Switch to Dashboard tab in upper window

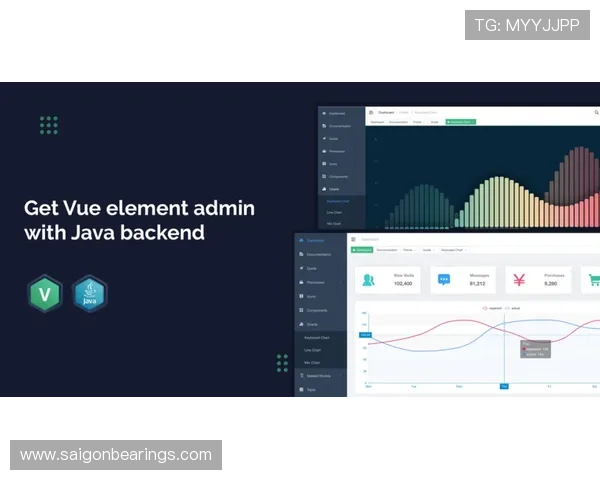[377, 122]
